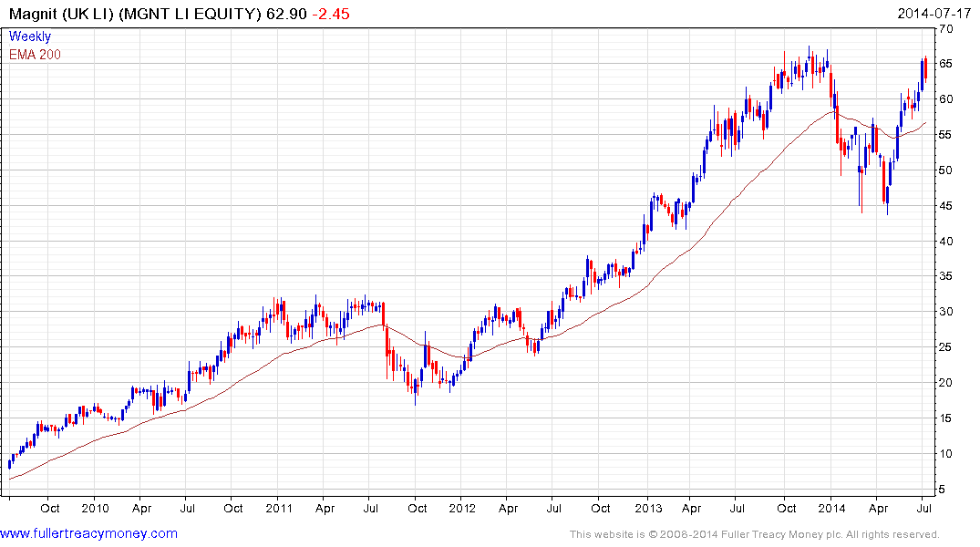
Task: Click the 15 price axis label
Action: (945, 418)
